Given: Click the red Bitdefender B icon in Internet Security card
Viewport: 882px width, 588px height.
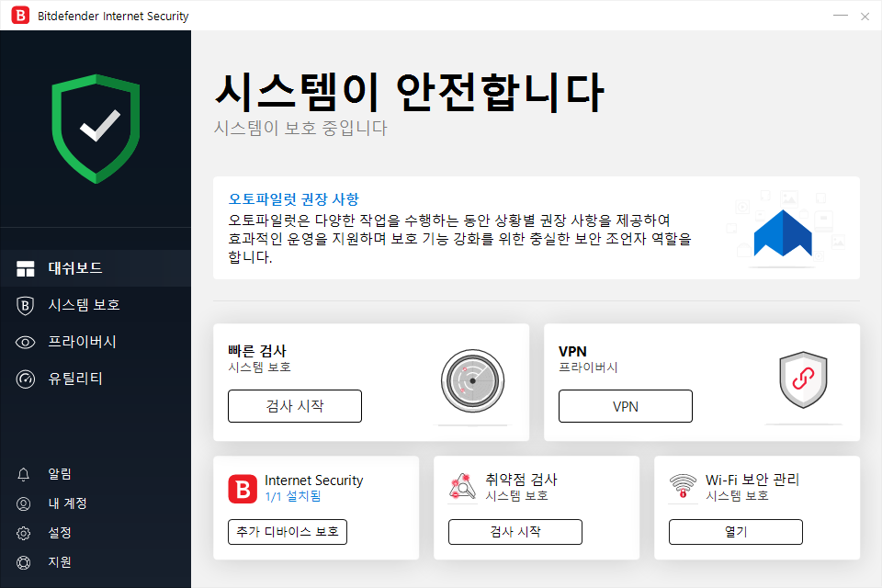Looking at the screenshot, I should pos(243,489).
